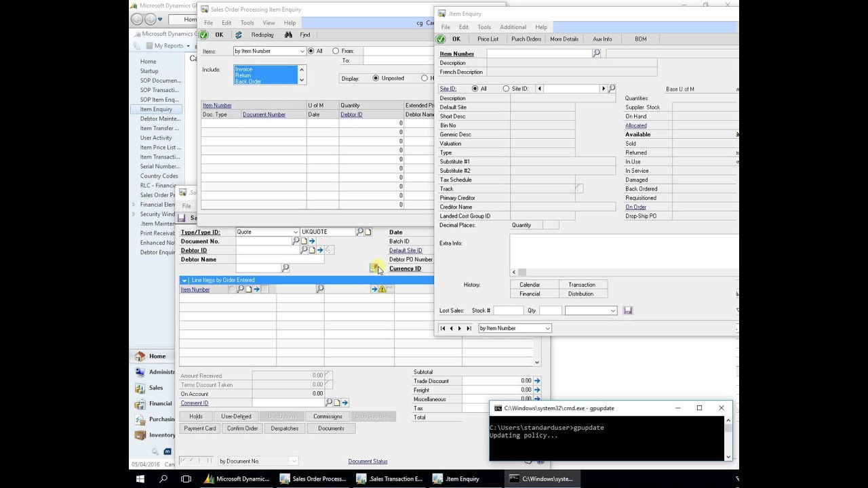The image size is (868, 488).
Task: Select Unposted display radio button
Action: click(376, 78)
